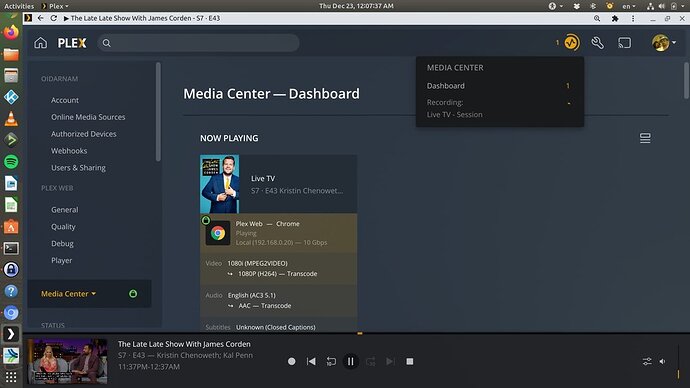Image resolution: width=690 pixels, height=388 pixels.
Task: Open the Plex app menu in top bar
Action: pyautogui.click(x=55, y=6)
